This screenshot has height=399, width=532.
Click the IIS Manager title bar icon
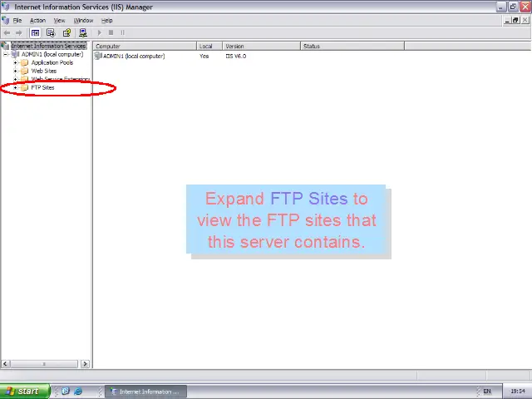(x=6, y=7)
